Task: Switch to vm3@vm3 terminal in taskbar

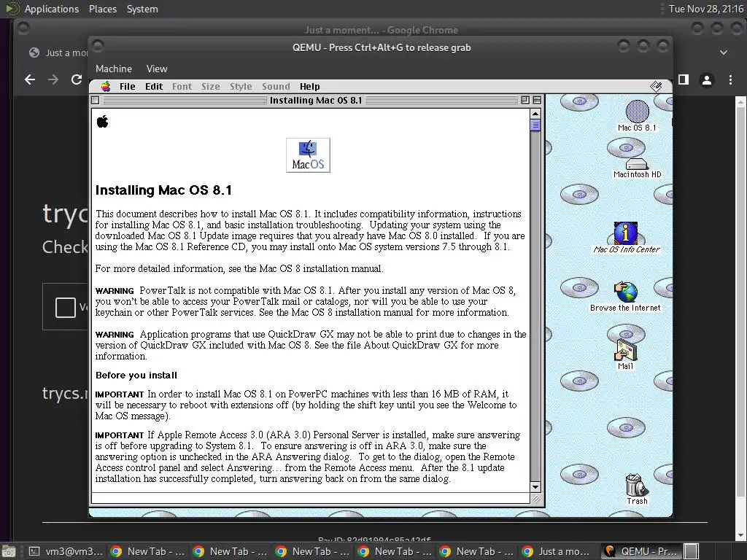Action: tap(66, 551)
